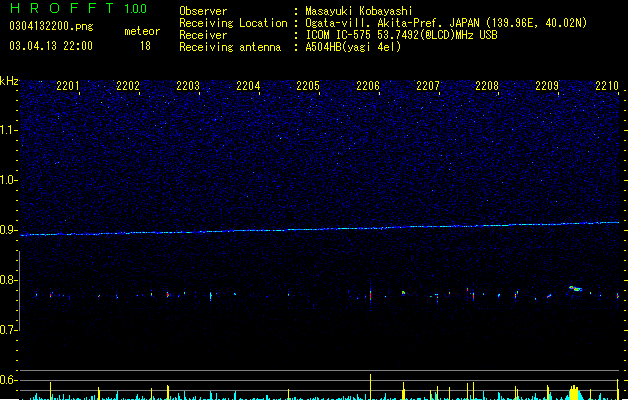Click the 2208 time axis label
629x400 pixels.
click(x=487, y=86)
